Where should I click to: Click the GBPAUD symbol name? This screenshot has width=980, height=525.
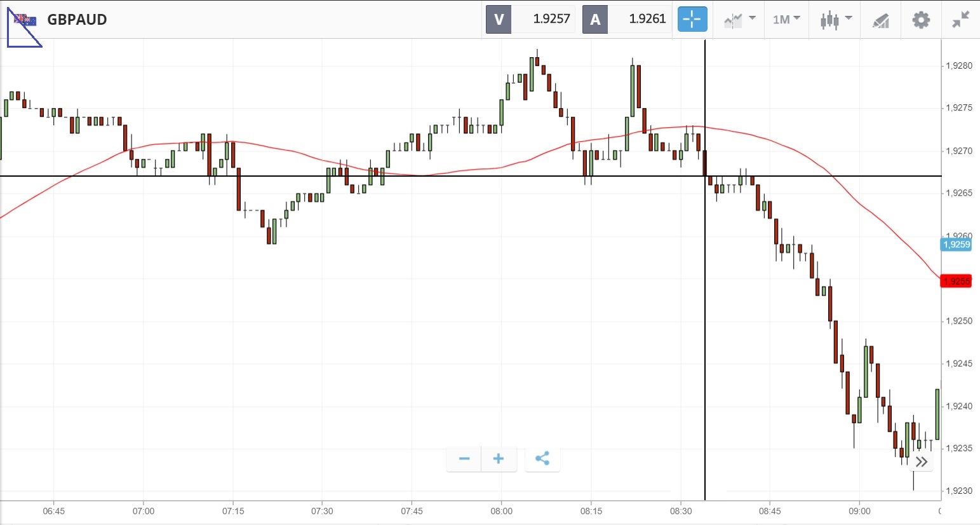point(77,20)
